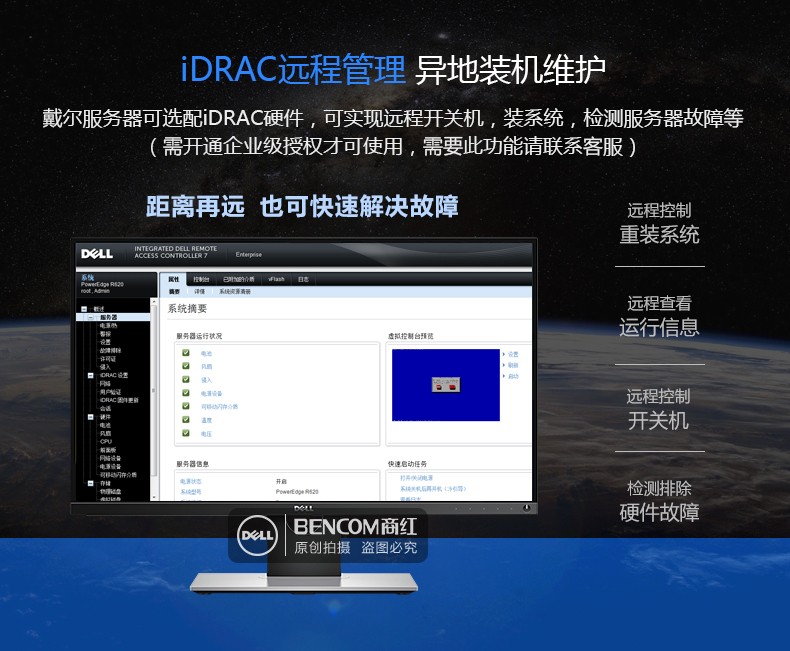This screenshot has width=790, height=651.
Task: Click the green status check beside 风扇
Action: coord(186,367)
